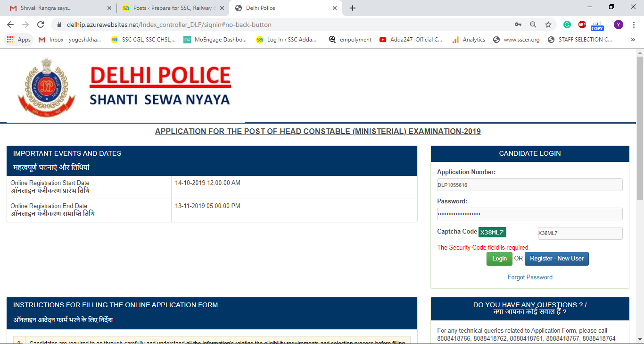
Task: Close the Delhi Police tab
Action: coord(335,8)
